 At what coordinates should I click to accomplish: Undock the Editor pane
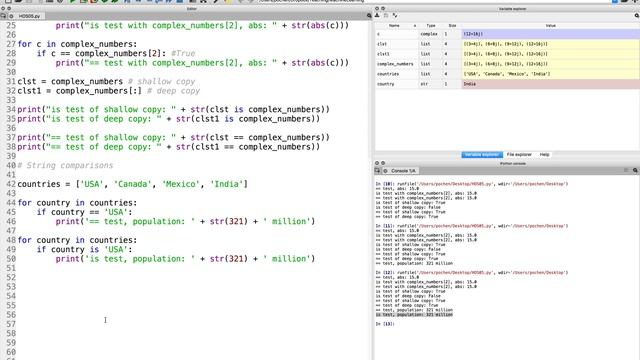click(9, 8)
